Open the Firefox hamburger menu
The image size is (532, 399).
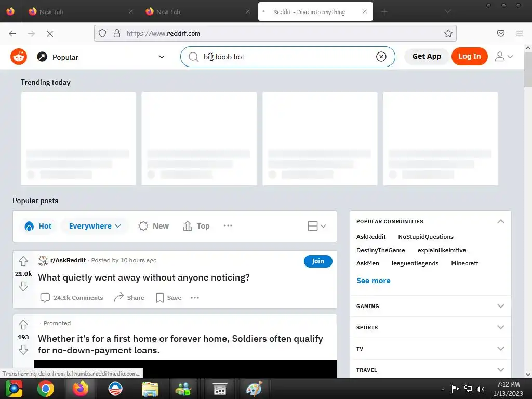[x=519, y=33]
